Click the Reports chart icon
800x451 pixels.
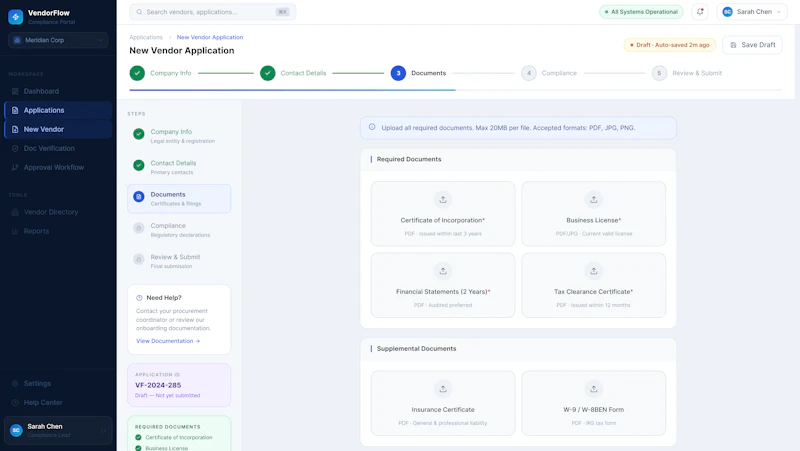click(x=15, y=231)
